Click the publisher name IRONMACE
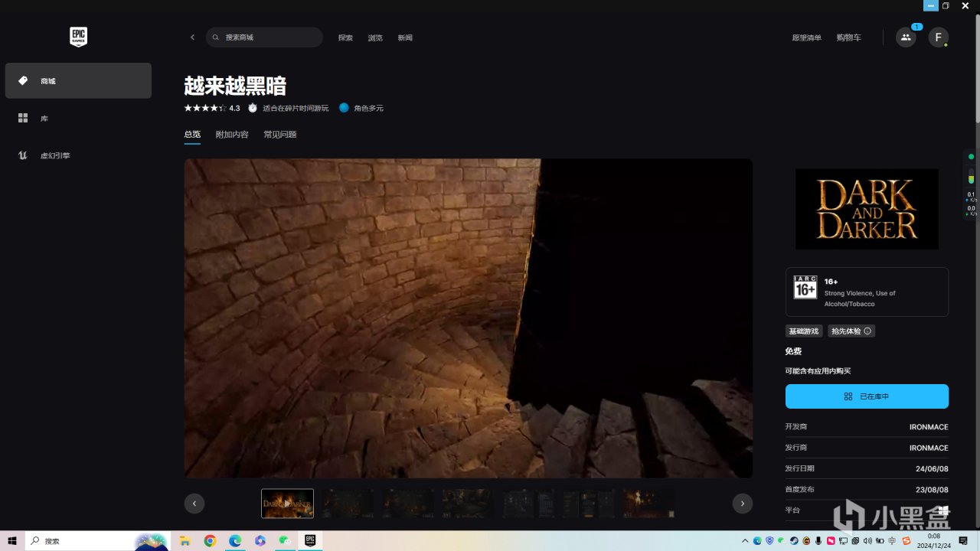This screenshot has height=551, width=980. tap(929, 448)
